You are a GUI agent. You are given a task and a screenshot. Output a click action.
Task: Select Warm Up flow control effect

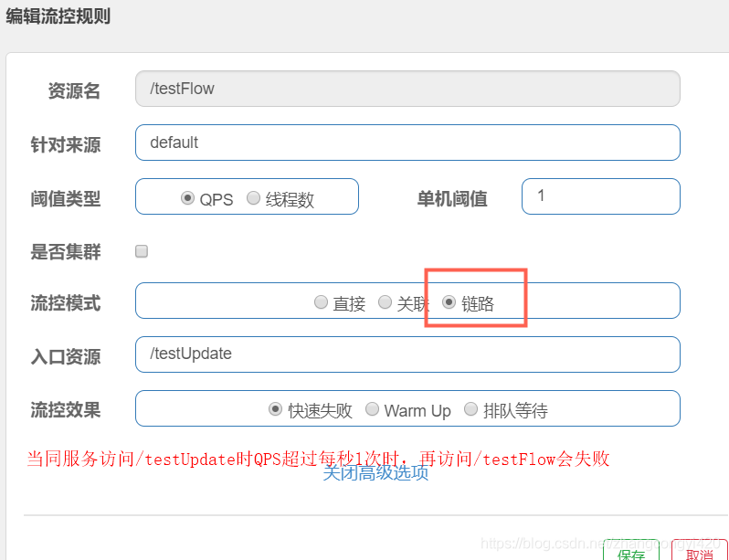click(x=372, y=409)
